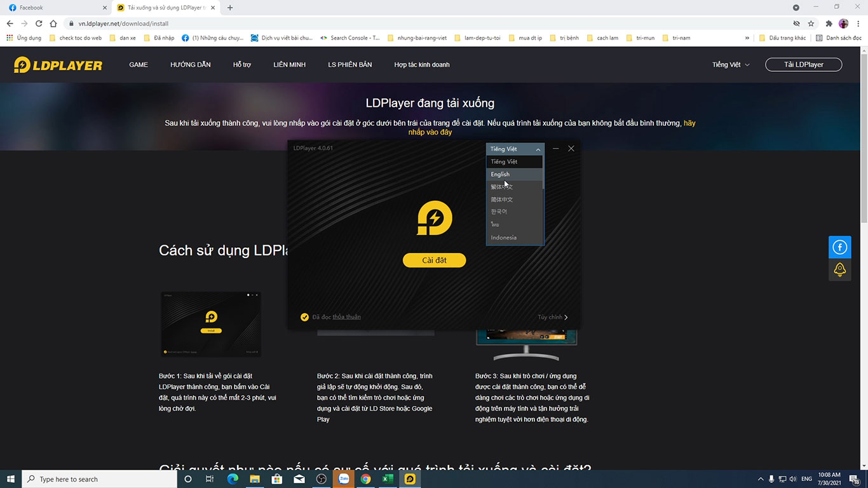
Task: Collapse the installer Tiếng Việt language dropdown
Action: click(x=515, y=149)
